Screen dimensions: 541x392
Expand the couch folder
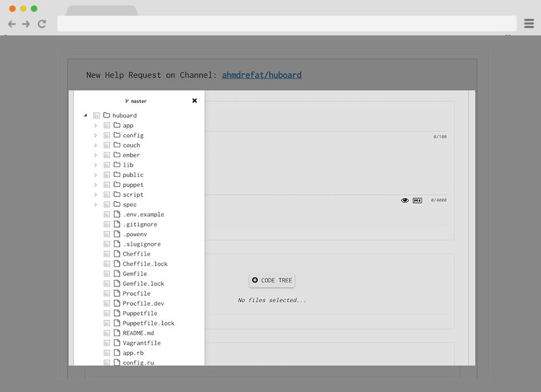96,145
